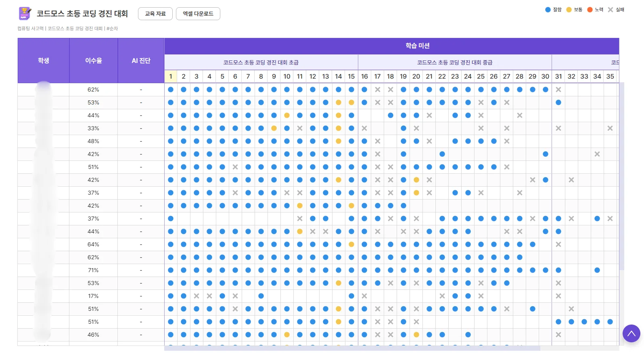The height and width of the screenshot is (356, 644).
Task: Select the yellow dot under mission 14 in the 48% row
Action: 339,141
